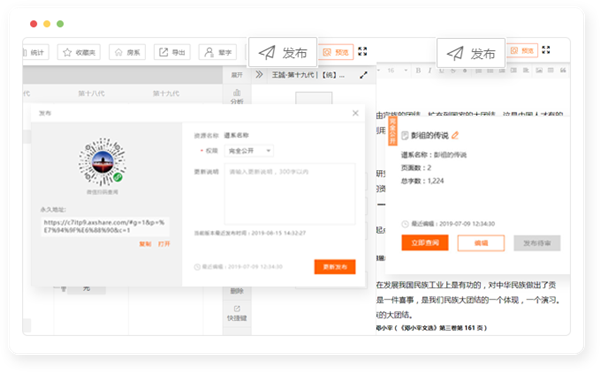The image size is (600, 372).
Task: Select the 第十九代 column header
Action: pyautogui.click(x=166, y=93)
